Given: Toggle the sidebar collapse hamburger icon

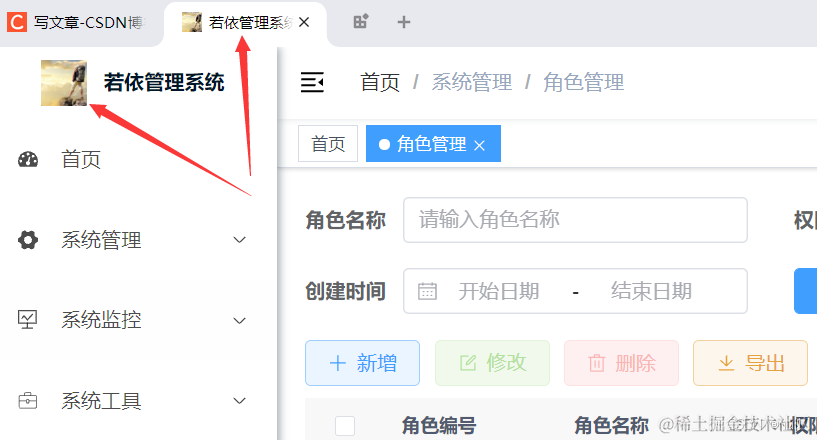Looking at the screenshot, I should 312,83.
